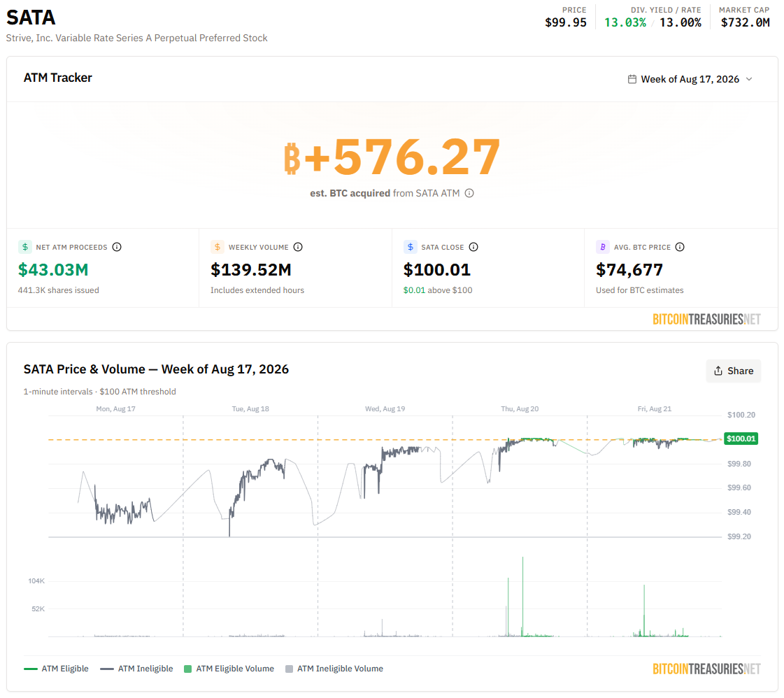Click the Used for BTC estimates note
The height and width of the screenshot is (698, 784).
pos(639,290)
